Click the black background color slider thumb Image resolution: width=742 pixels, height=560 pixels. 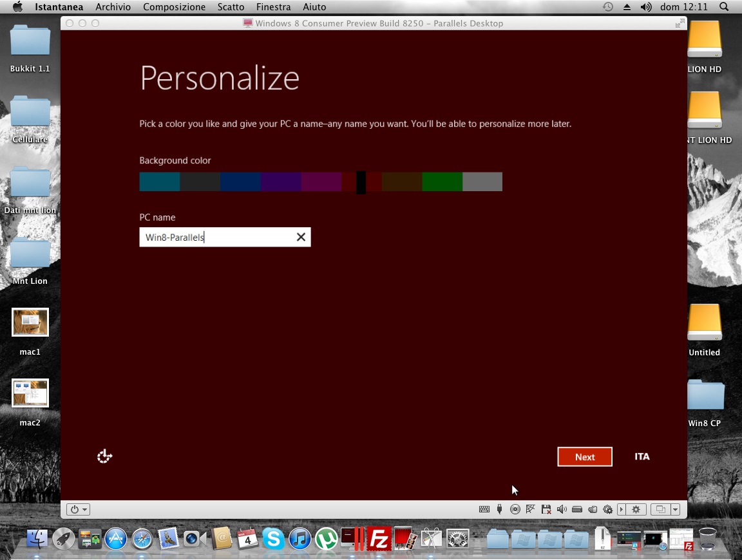(x=361, y=182)
